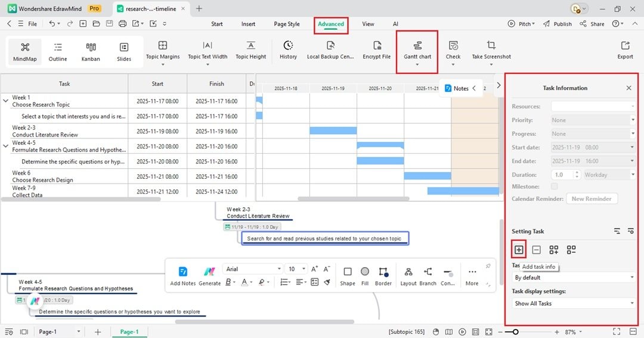Open Topic Text Width settings
644x338 pixels.
208,51
